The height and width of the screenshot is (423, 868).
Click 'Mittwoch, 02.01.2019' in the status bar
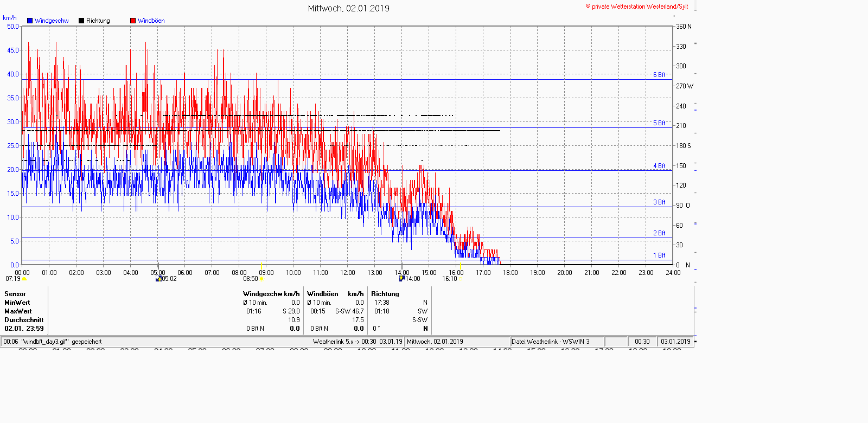coord(435,342)
